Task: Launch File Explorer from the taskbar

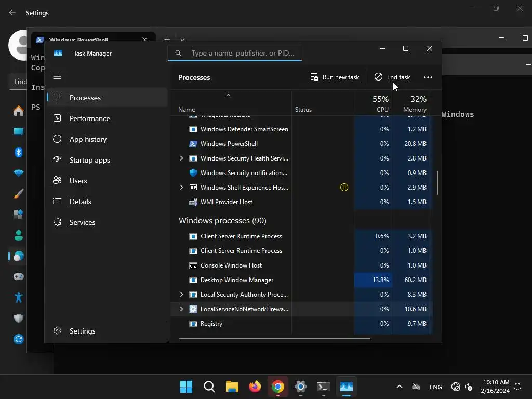Action: point(232,387)
